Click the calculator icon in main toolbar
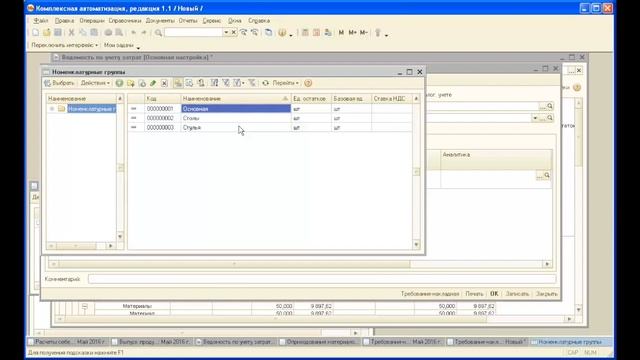 point(305,32)
